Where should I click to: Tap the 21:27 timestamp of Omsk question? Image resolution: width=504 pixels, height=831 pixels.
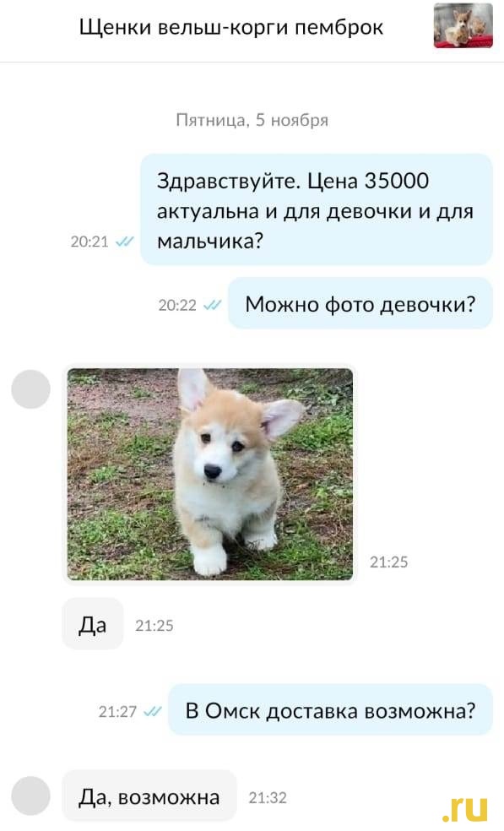[117, 711]
